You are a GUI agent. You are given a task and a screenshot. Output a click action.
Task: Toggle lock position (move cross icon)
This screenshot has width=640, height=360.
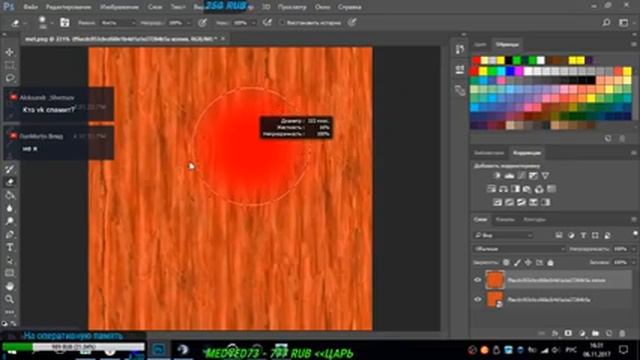[x=528, y=262]
